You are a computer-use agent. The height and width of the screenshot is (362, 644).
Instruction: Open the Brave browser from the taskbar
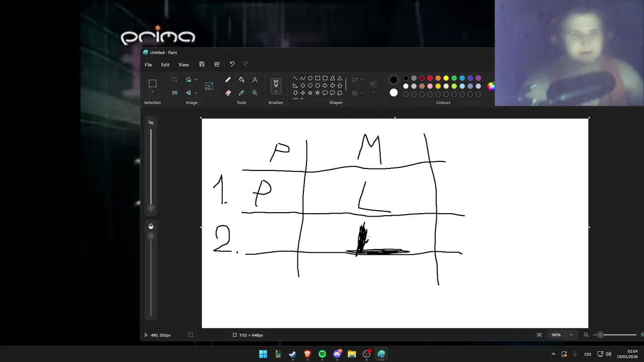[x=307, y=354]
